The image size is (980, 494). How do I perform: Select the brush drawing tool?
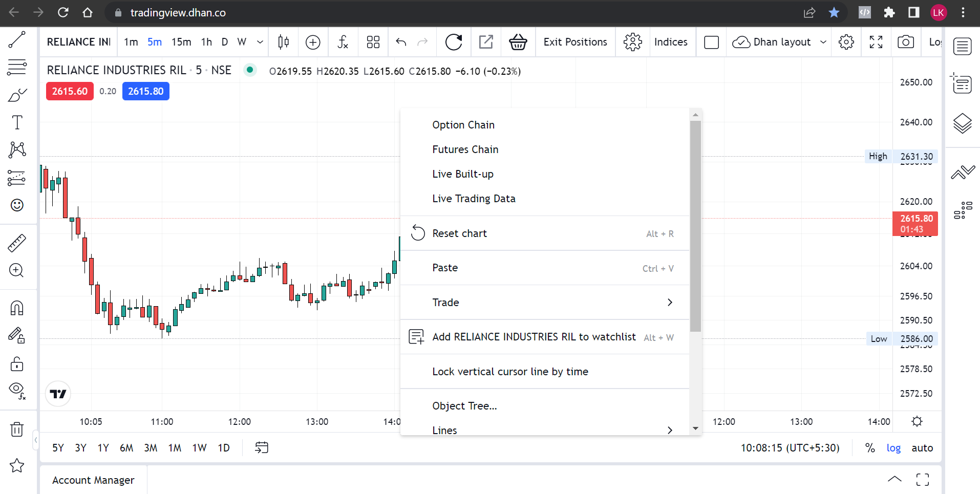[x=17, y=95]
